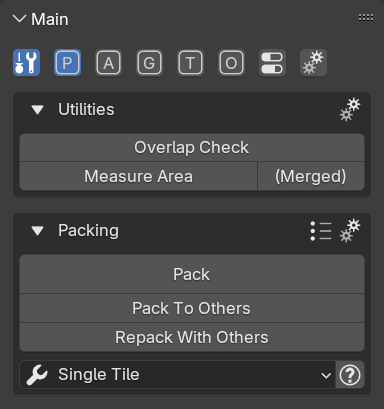This screenshot has height=409, width=384.
Task: Open Packing panel gear settings
Action: tap(350, 230)
